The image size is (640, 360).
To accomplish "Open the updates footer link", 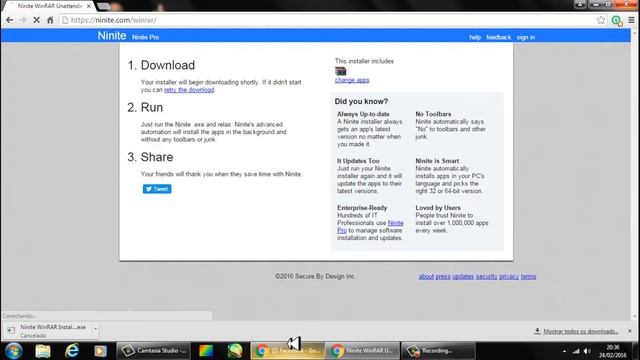I will tap(463, 276).
